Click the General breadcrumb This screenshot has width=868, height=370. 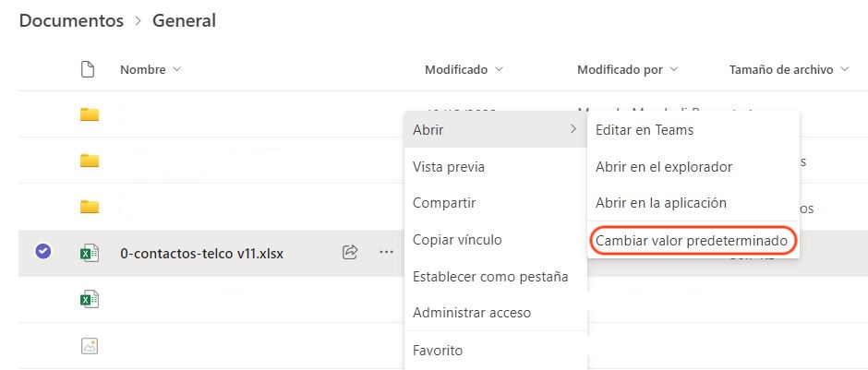(184, 21)
